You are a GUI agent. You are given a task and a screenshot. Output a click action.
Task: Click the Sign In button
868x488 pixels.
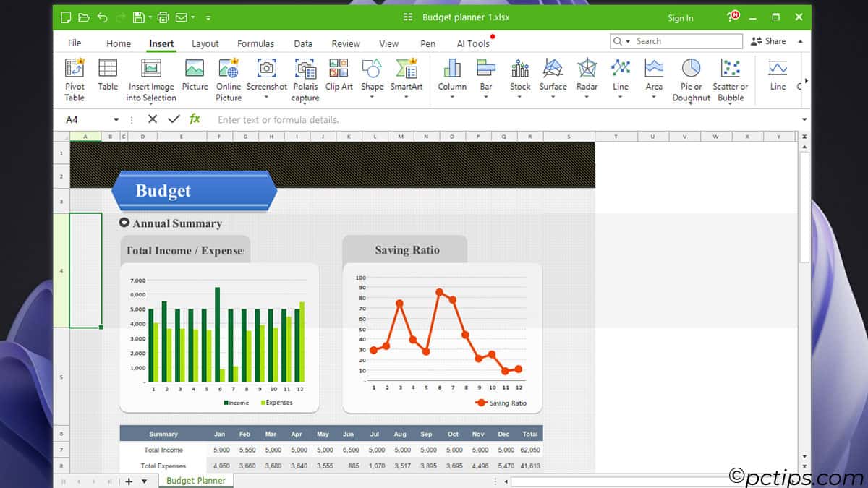coord(680,18)
